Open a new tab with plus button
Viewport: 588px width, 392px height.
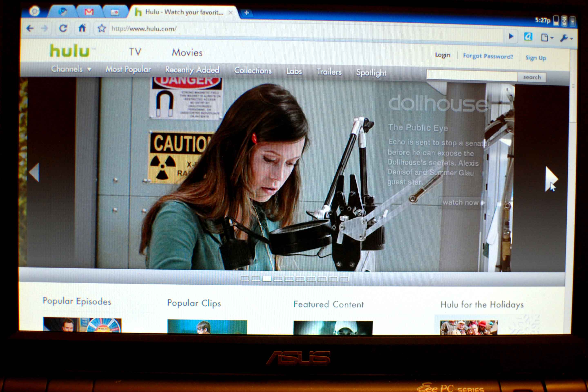point(246,13)
